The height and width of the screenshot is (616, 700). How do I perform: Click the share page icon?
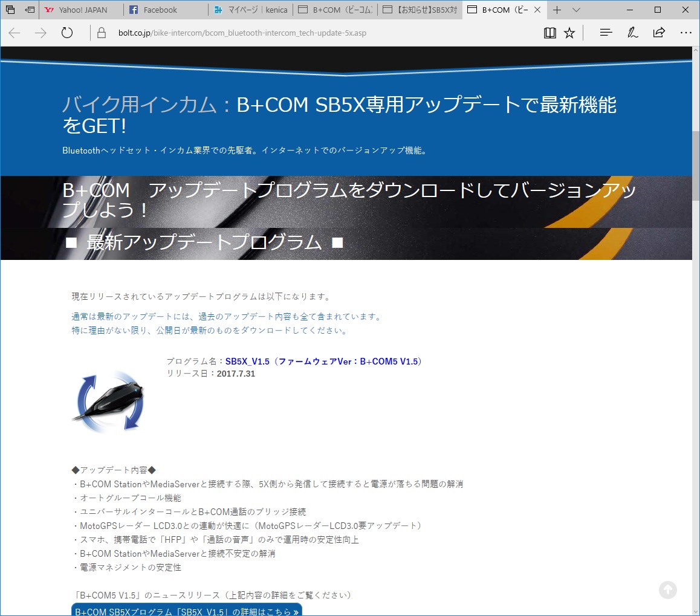pos(659,33)
